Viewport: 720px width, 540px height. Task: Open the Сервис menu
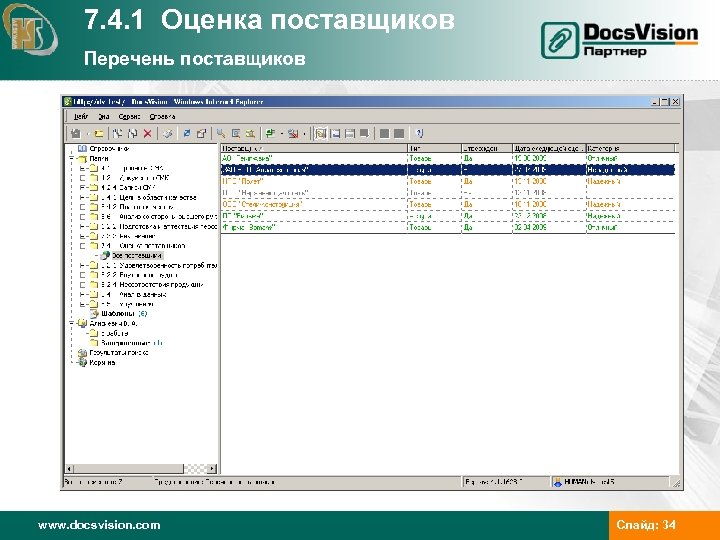pyautogui.click(x=129, y=117)
